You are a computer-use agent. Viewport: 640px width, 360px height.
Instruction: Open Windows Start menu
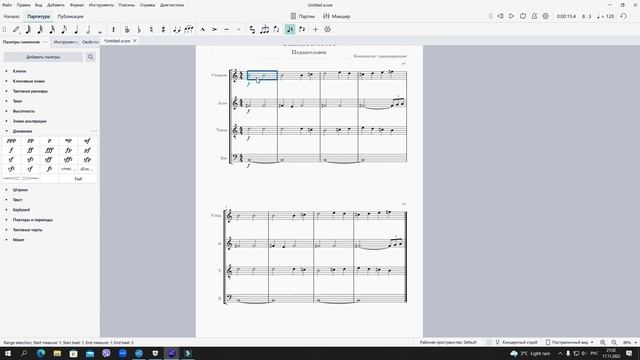click(8, 353)
